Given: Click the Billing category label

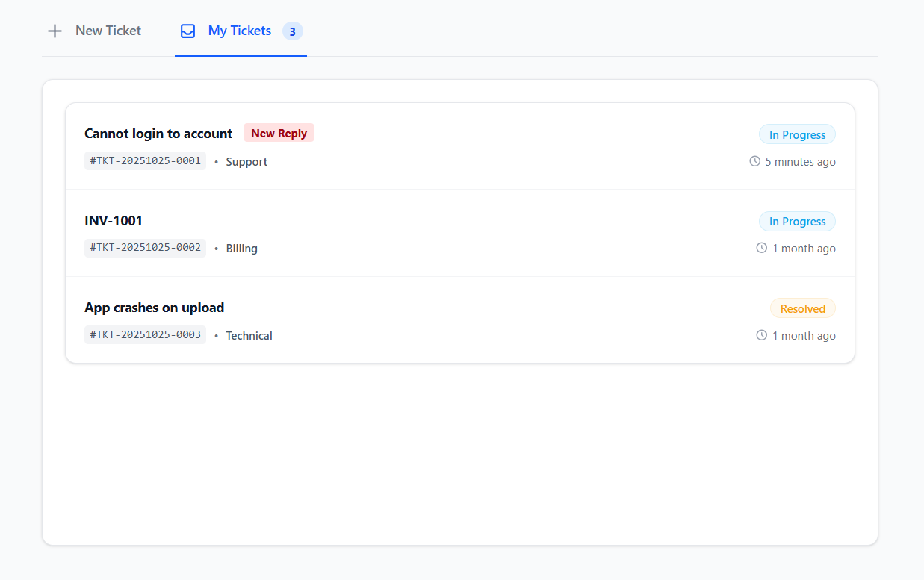Looking at the screenshot, I should [x=241, y=249].
